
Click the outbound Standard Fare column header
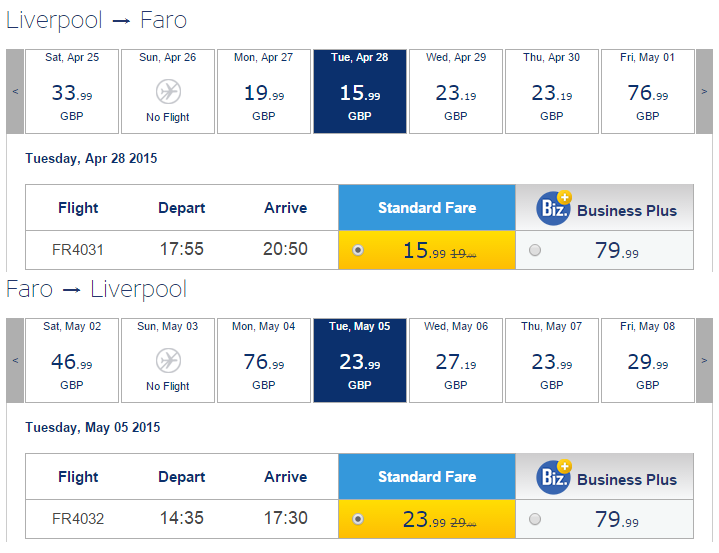[427, 208]
